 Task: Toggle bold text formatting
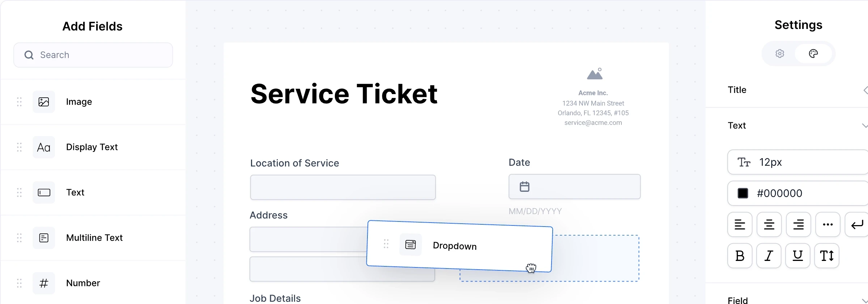(740, 256)
